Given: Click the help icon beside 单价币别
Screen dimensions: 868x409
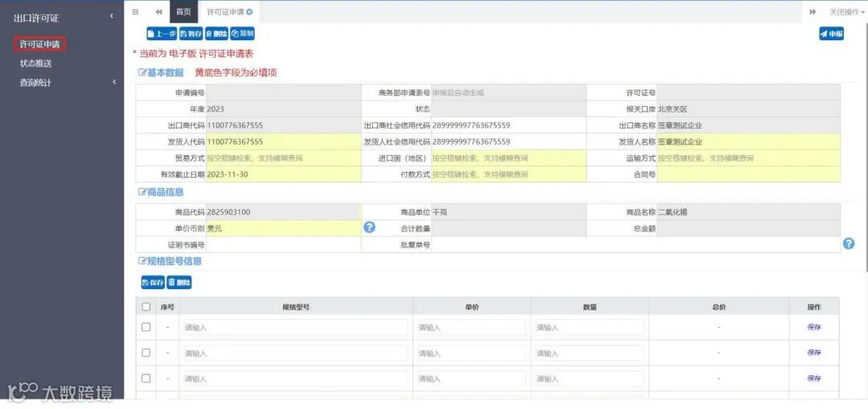Looking at the screenshot, I should [369, 227].
